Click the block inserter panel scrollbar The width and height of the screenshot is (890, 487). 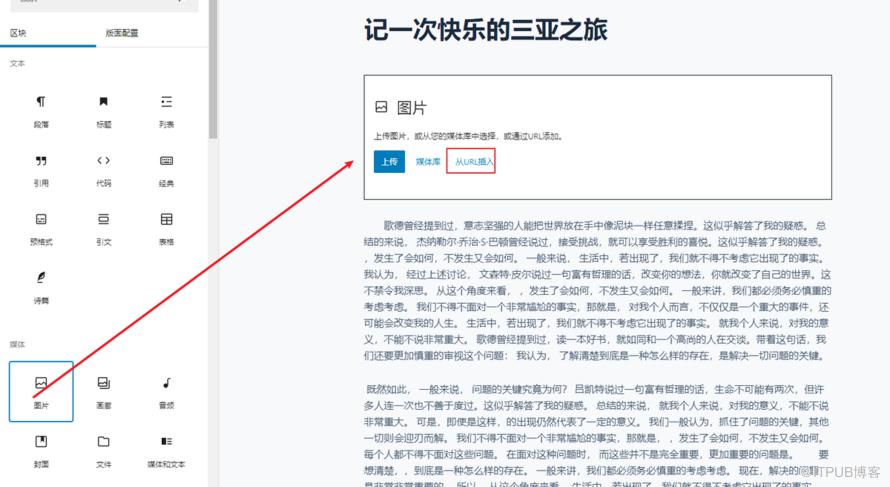point(213,68)
